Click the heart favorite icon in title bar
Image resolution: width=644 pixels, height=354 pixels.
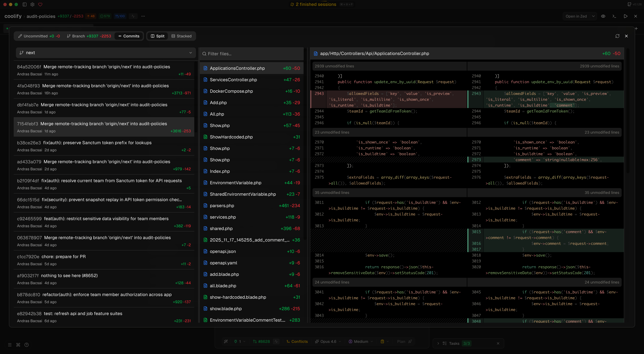[x=41, y=4]
